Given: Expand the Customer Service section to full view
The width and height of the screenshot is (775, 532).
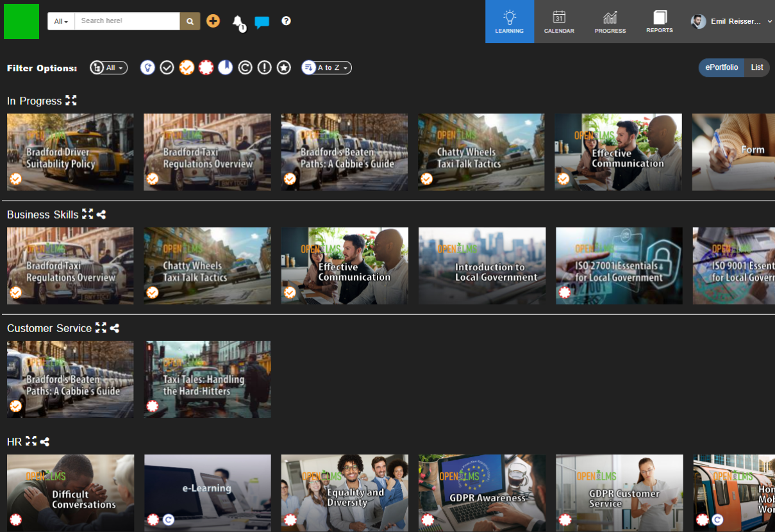Looking at the screenshot, I should [101, 328].
